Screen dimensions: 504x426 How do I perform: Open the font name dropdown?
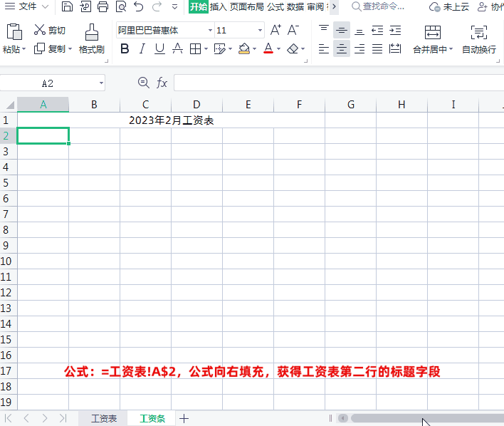click(x=210, y=30)
